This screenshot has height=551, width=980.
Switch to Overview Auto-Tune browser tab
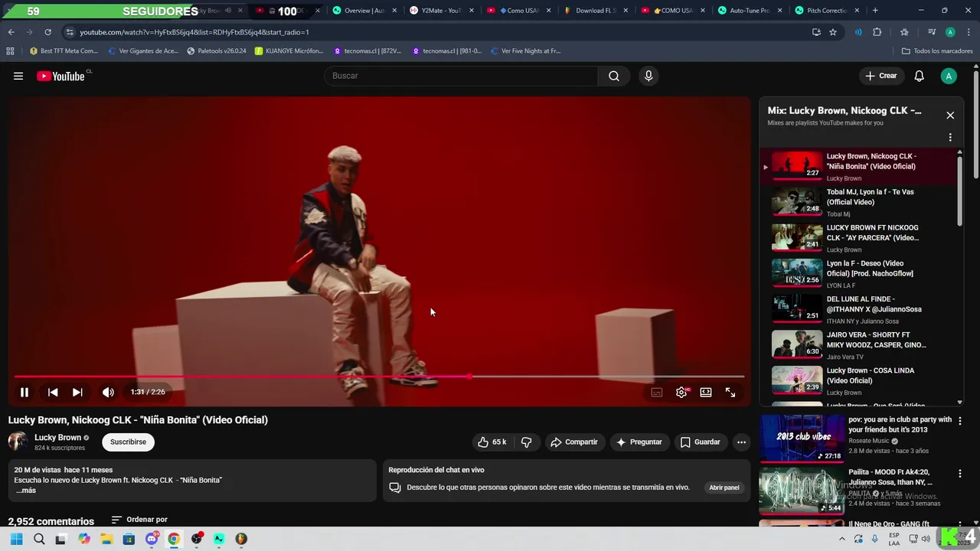tap(364, 11)
